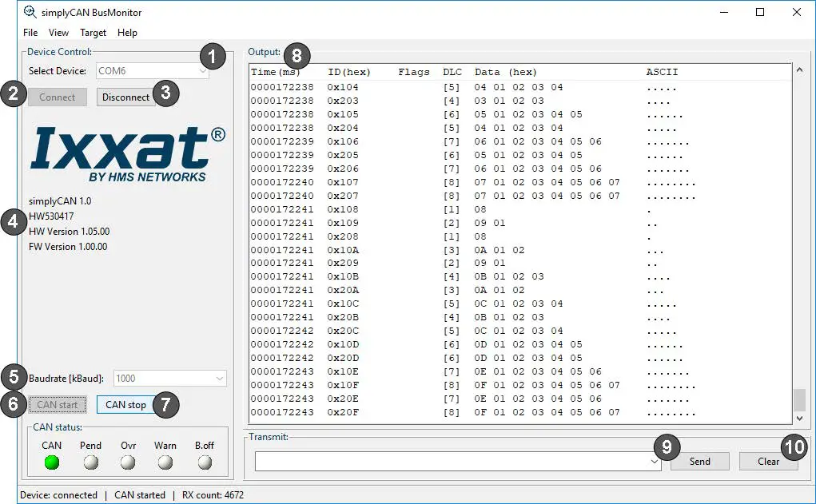Open the Help menu
This screenshot has width=816, height=504.
coord(127,32)
